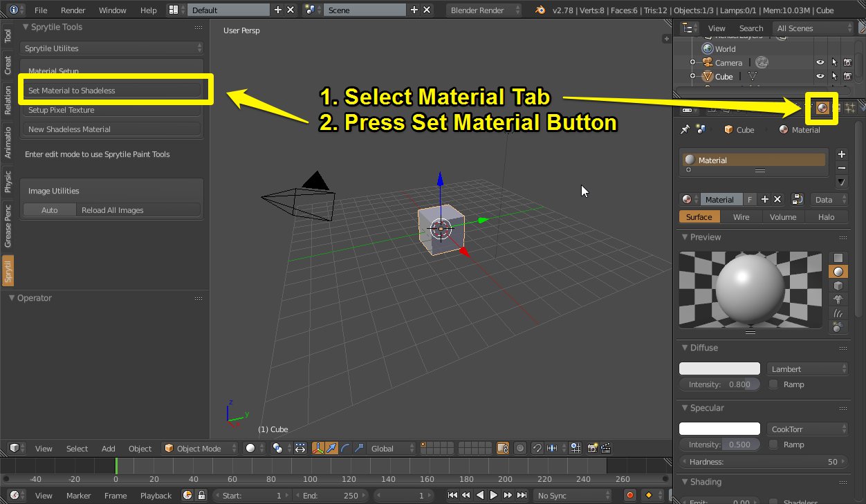Toggle Camera visibility eye in outliner
866x504 pixels.
[x=820, y=63]
